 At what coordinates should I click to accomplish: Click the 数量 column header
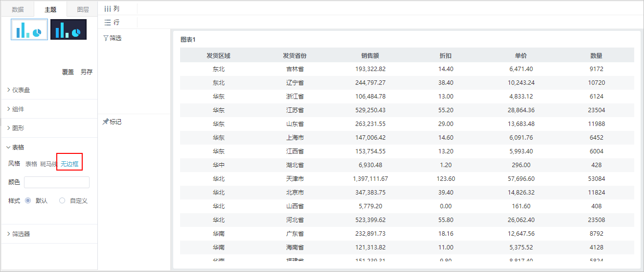[x=597, y=56]
